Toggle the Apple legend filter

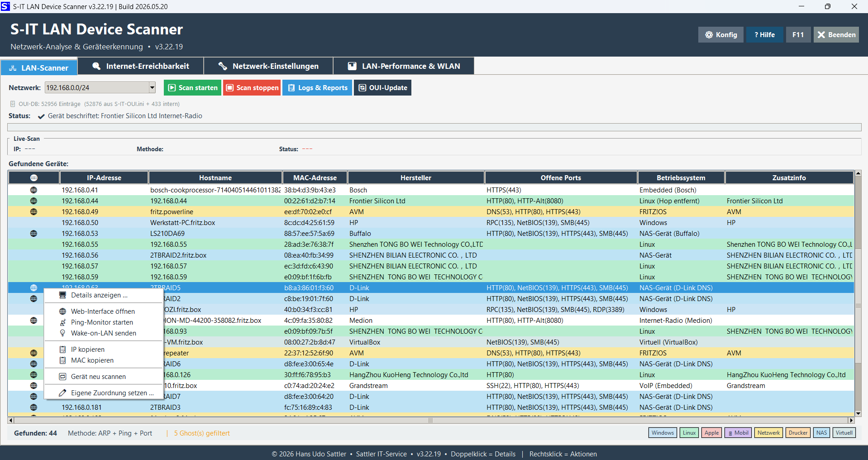coord(711,433)
